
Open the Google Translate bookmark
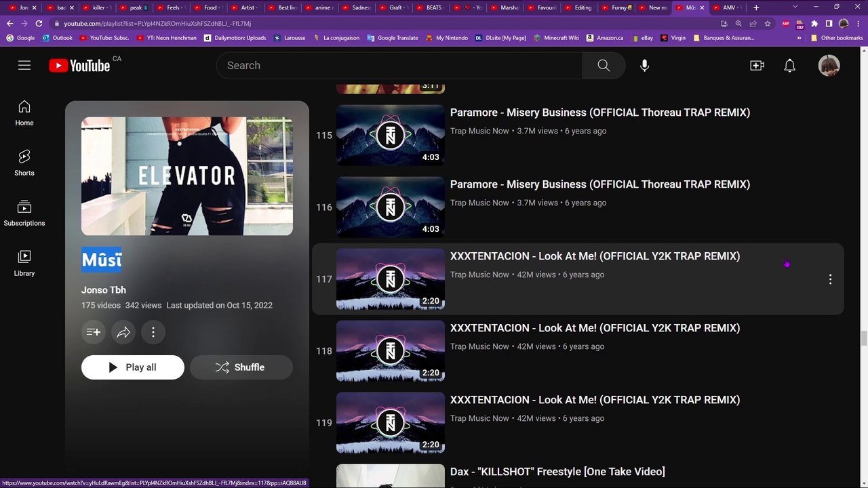(x=392, y=38)
